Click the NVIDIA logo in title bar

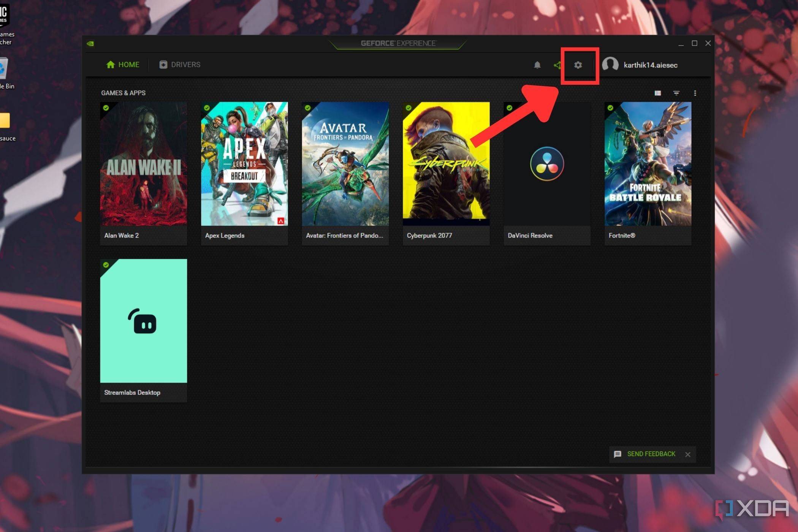tap(90, 44)
